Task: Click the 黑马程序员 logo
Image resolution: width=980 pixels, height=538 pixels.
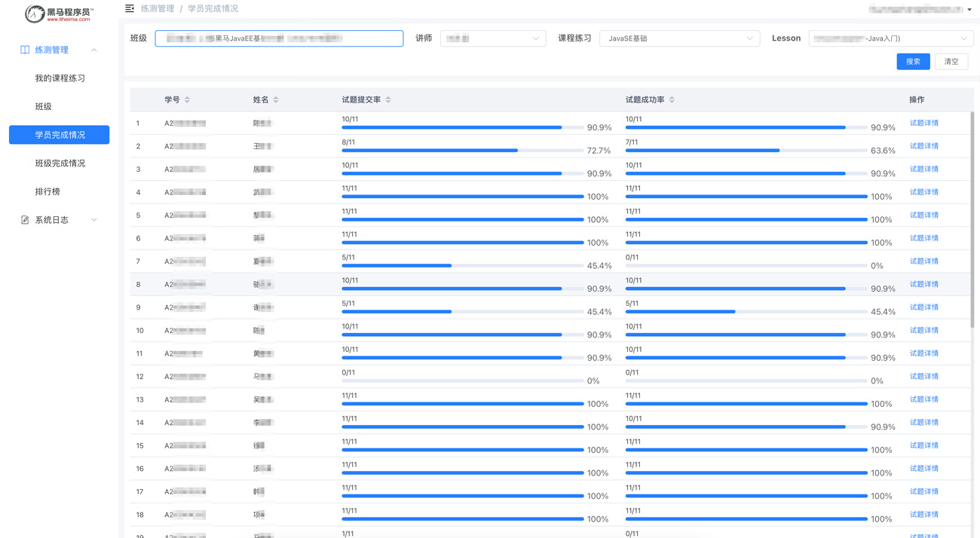Action: (59, 14)
